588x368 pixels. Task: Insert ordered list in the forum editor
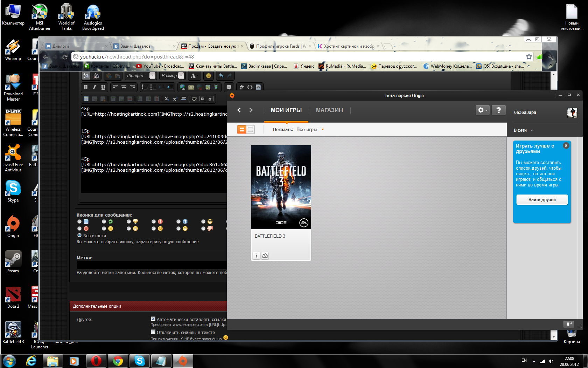click(145, 87)
